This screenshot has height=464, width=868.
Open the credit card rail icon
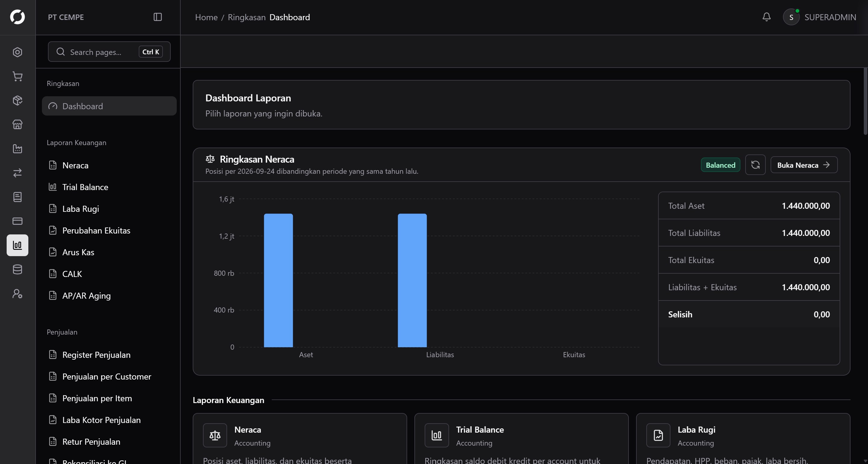pos(17,221)
